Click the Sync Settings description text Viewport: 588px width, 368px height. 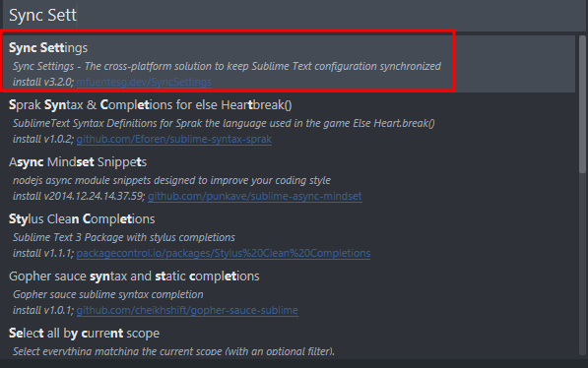point(227,66)
